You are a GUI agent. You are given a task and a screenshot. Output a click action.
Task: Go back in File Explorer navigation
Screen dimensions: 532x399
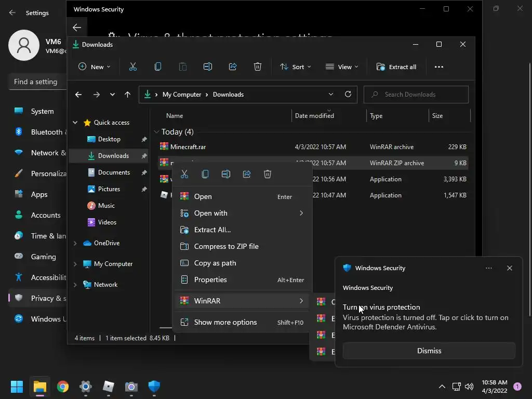coord(78,95)
